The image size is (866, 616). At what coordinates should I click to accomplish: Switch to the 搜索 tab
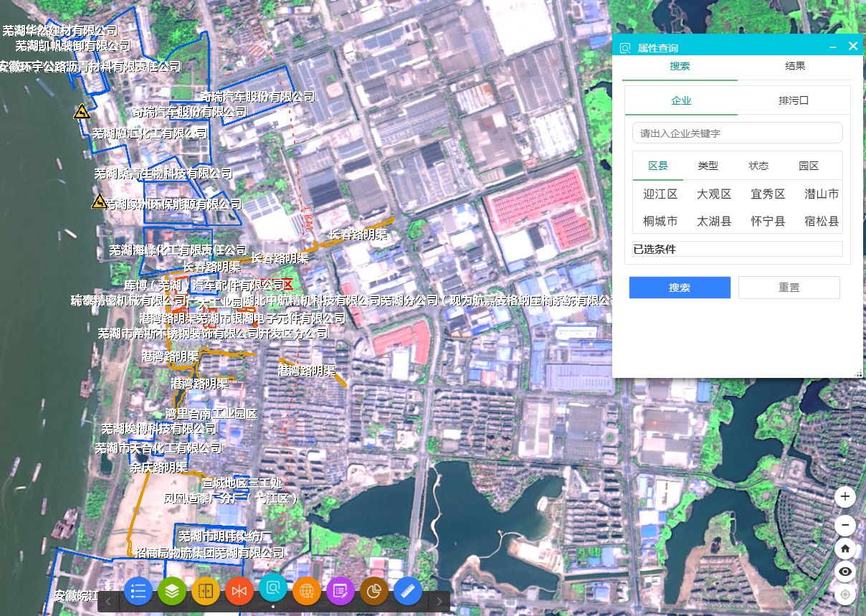[x=680, y=66]
